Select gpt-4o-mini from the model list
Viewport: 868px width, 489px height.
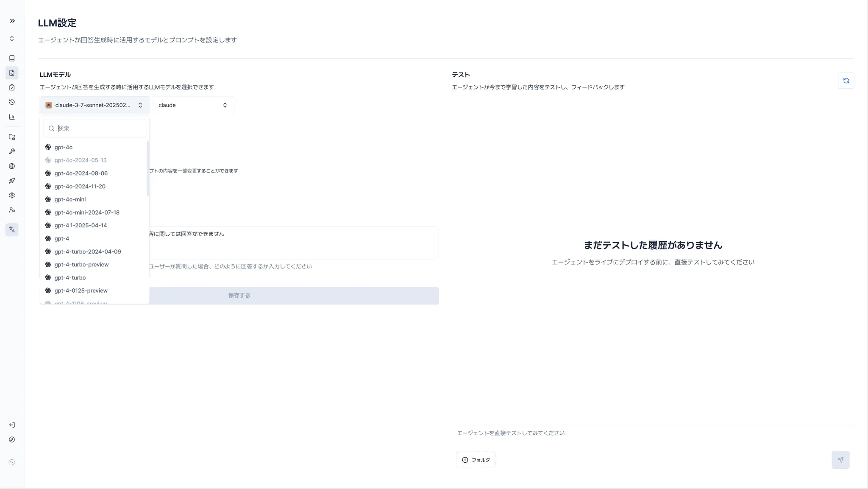pos(70,199)
